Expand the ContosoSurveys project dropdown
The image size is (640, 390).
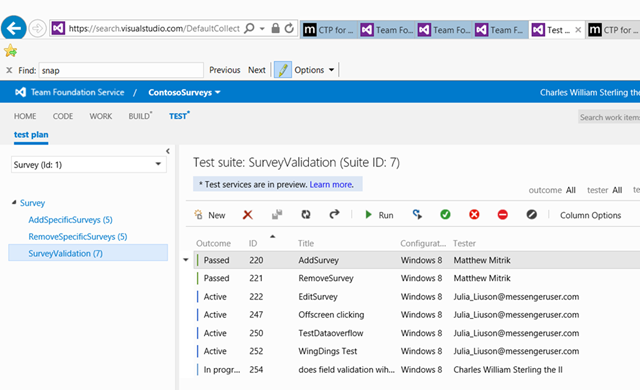pyautogui.click(x=184, y=92)
